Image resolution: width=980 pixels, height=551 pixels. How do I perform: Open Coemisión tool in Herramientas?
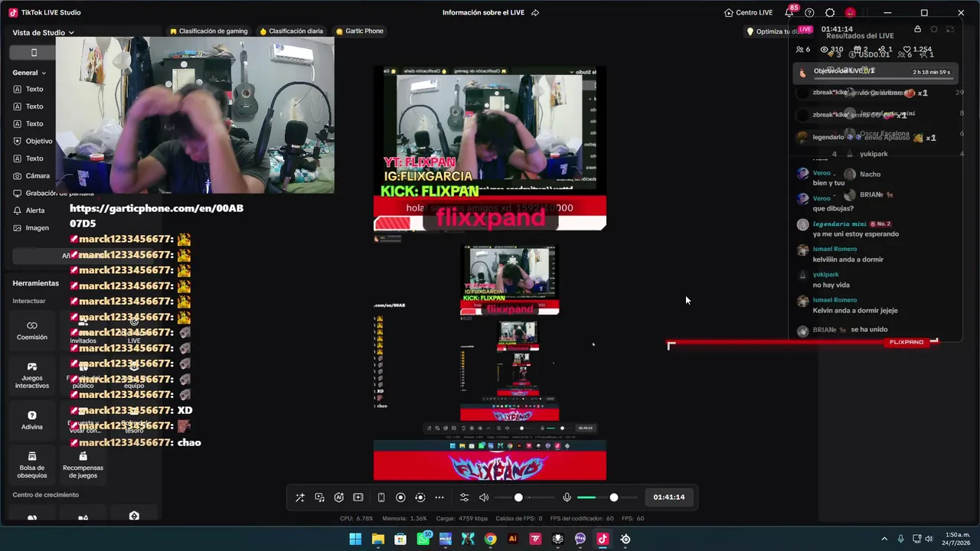coord(32,330)
